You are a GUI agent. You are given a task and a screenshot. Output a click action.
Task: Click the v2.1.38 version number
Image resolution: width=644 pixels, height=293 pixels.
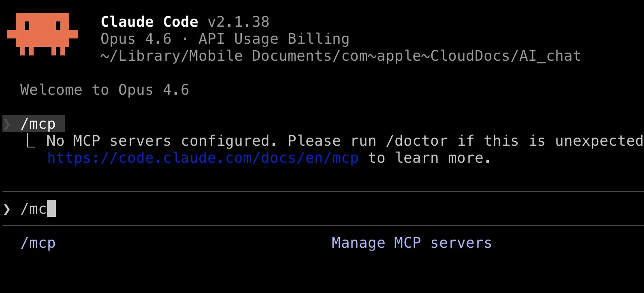pyautogui.click(x=238, y=22)
